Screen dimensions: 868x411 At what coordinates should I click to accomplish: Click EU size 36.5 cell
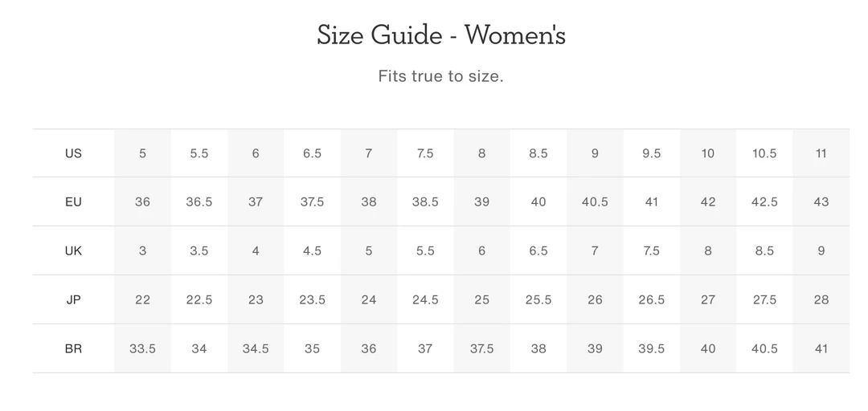199,201
